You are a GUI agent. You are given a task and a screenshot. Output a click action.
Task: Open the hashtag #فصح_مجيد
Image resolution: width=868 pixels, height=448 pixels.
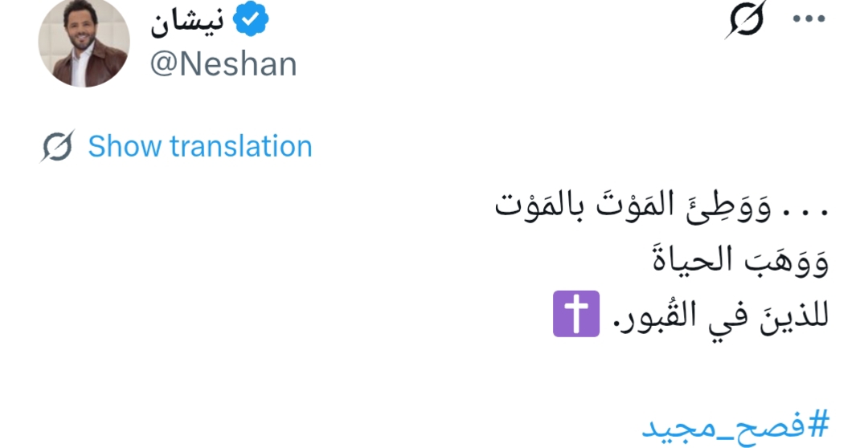coord(735,424)
